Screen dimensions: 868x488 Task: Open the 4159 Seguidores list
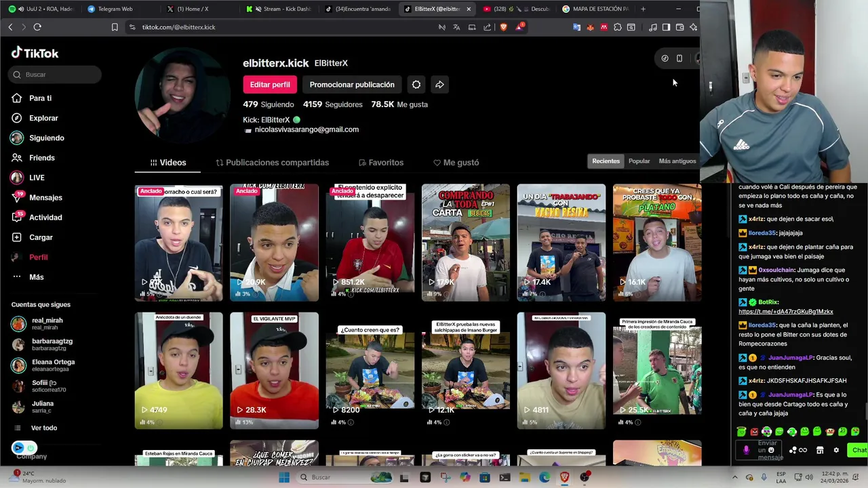click(333, 104)
